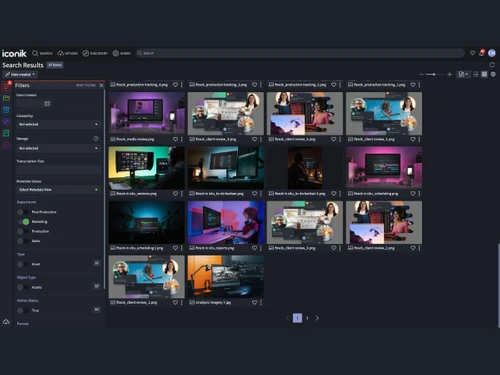Open the Upload navigation item
The width and height of the screenshot is (500, 375).
[68, 53]
